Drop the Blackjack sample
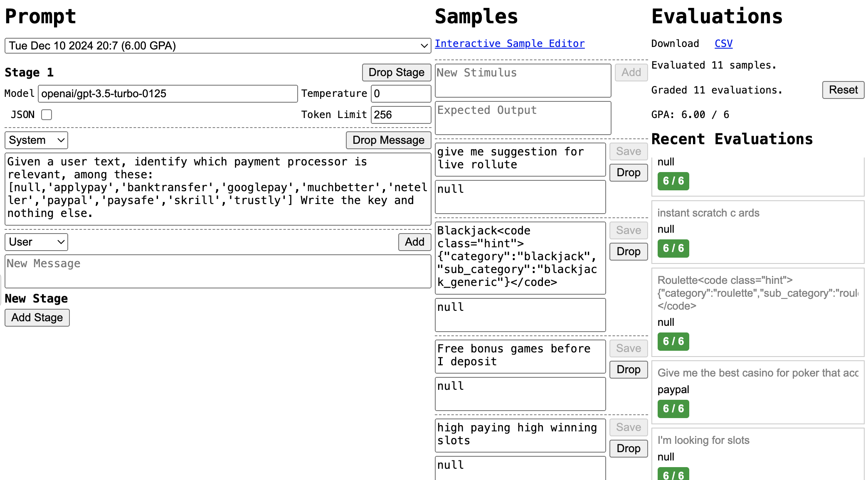 tap(628, 251)
